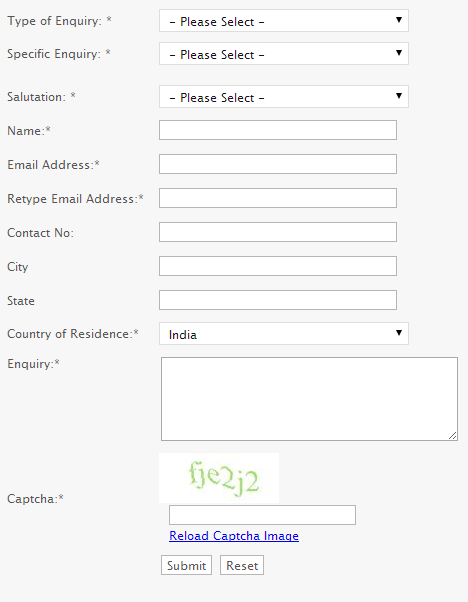Reset the form fields

pyautogui.click(x=242, y=565)
